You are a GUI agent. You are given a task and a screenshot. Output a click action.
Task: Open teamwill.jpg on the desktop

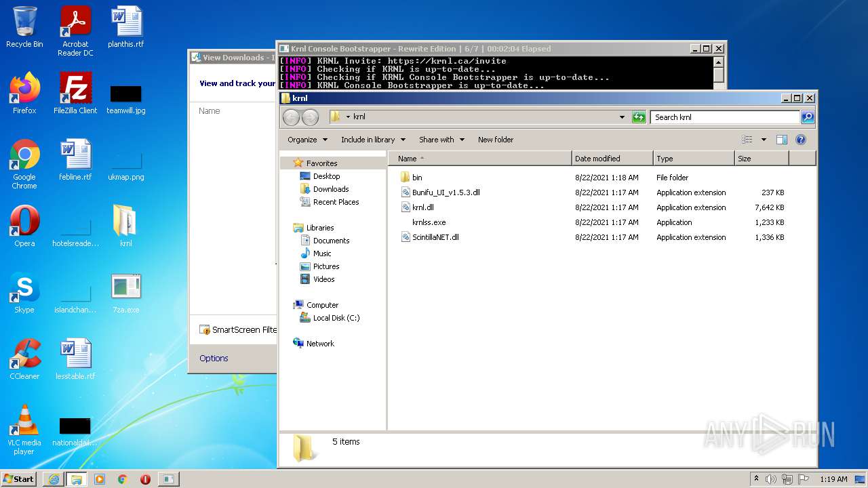pos(126,99)
